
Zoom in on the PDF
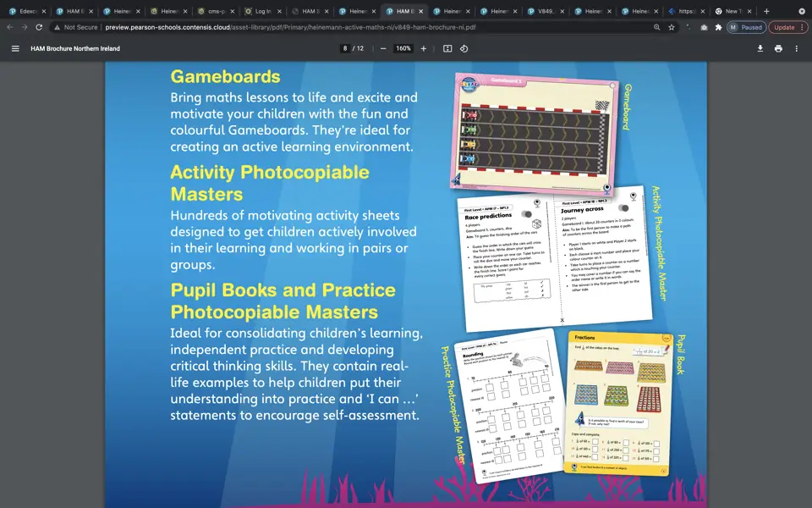click(x=423, y=48)
